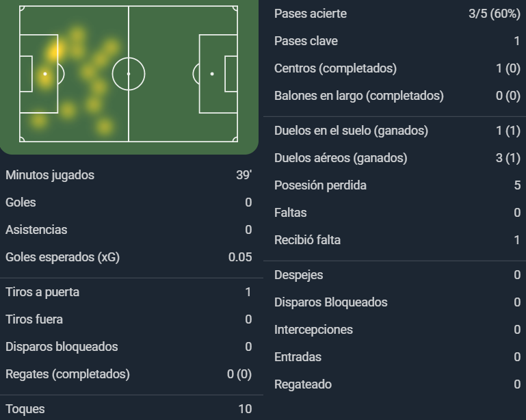
Task: Click the 0.05 xG value
Action: coord(240,257)
